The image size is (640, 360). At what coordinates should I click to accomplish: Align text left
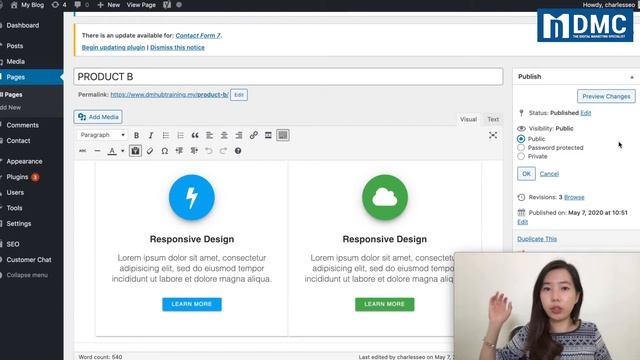click(x=209, y=135)
